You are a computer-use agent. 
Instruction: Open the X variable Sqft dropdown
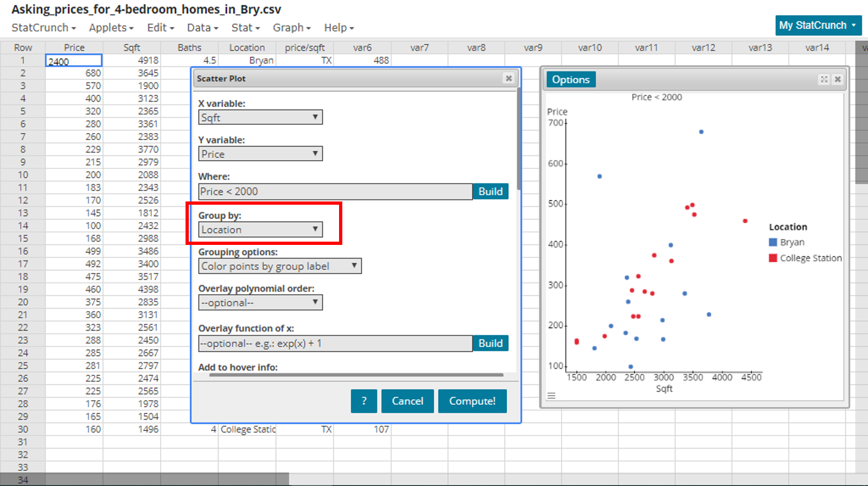point(260,117)
